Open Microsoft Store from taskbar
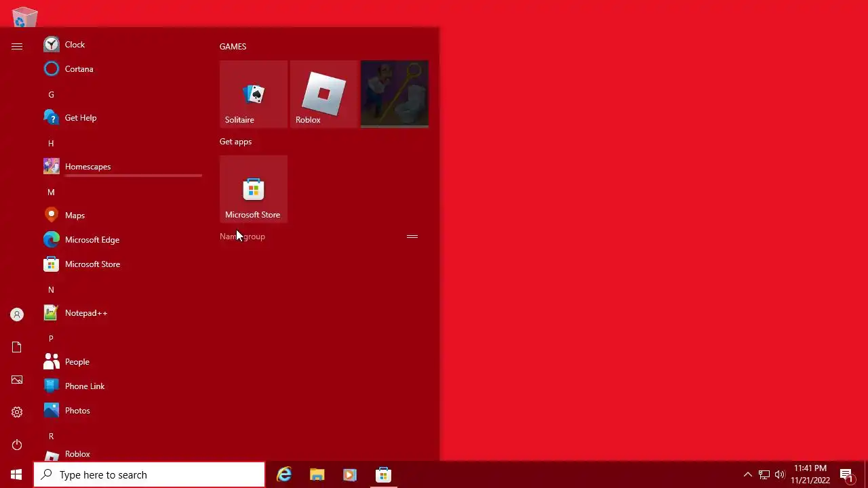Screen dimensions: 868x488 click(x=383, y=474)
